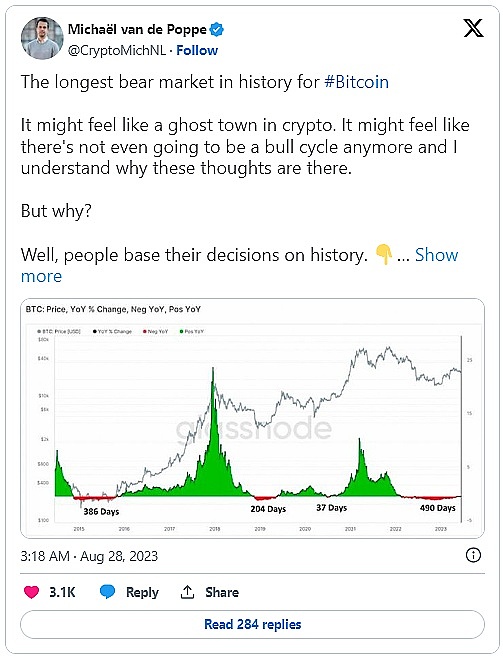503x659 pixels.
Task: Click the 3.1K likes count
Action: [62, 592]
